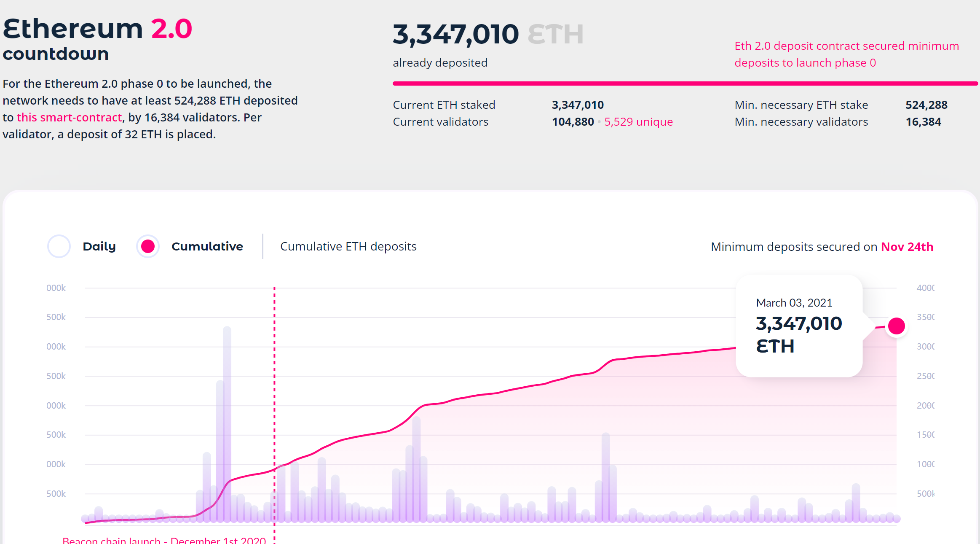Select the Daily radio button
The height and width of the screenshot is (544, 980).
coord(59,246)
